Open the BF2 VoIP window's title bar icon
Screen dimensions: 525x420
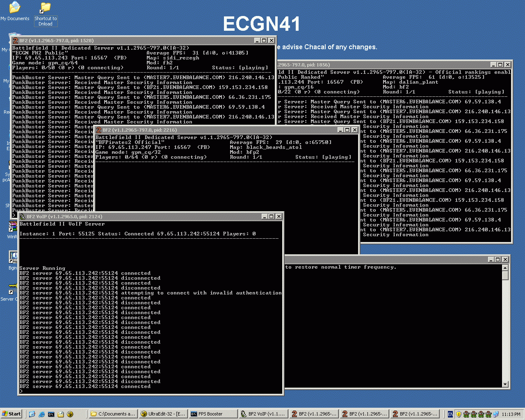coord(23,217)
